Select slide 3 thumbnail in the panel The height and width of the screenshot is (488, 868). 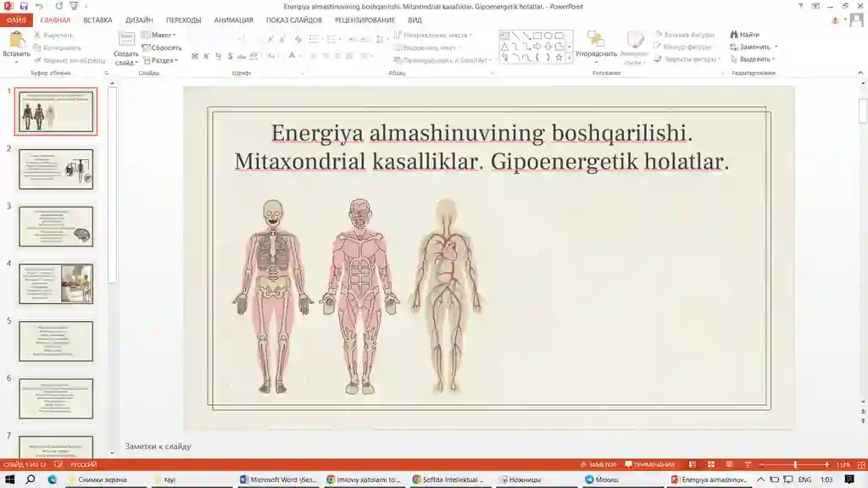[56, 225]
